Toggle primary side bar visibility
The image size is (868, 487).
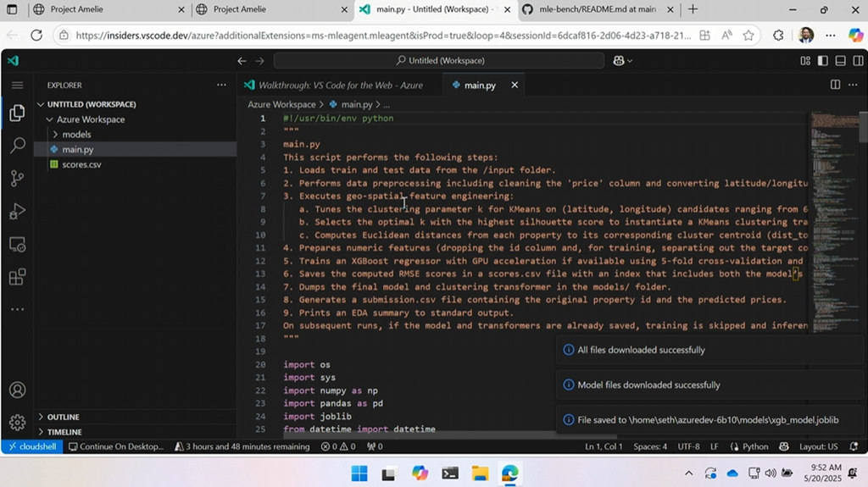click(x=822, y=61)
